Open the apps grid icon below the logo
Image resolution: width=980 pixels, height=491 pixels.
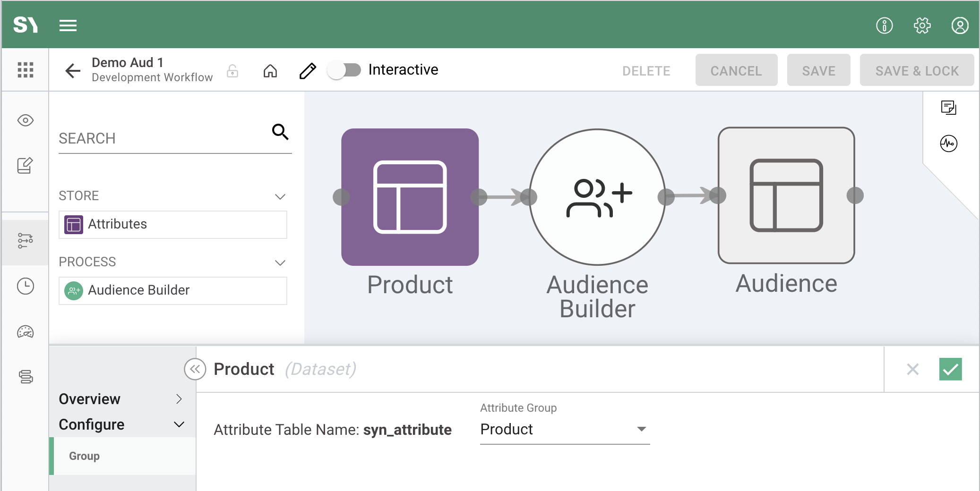point(25,69)
